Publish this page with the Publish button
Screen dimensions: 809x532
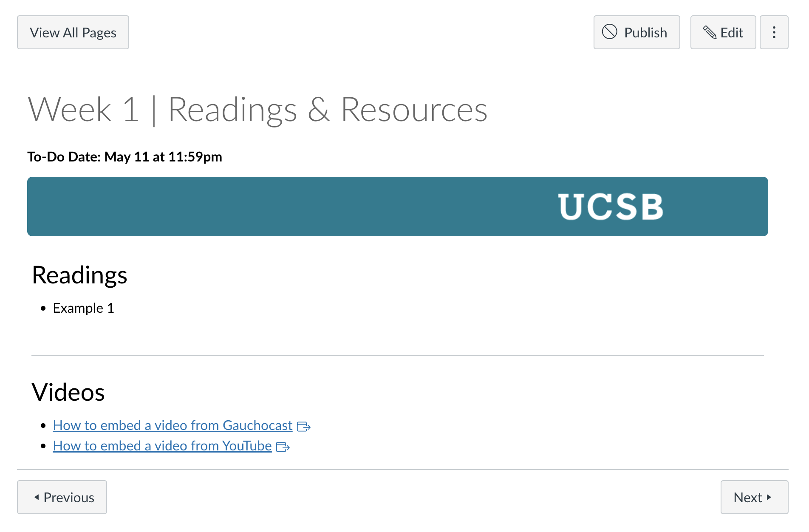(636, 32)
